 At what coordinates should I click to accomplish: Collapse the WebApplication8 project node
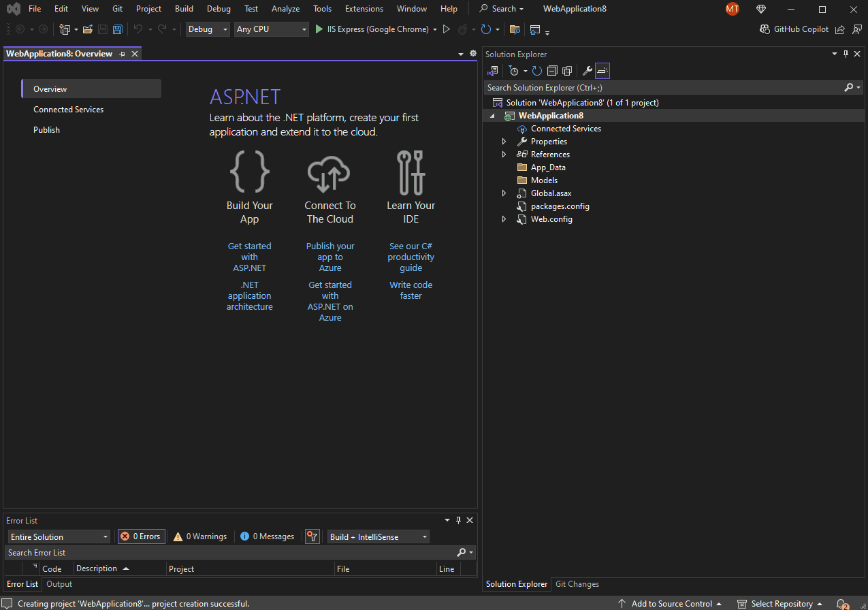(492, 116)
